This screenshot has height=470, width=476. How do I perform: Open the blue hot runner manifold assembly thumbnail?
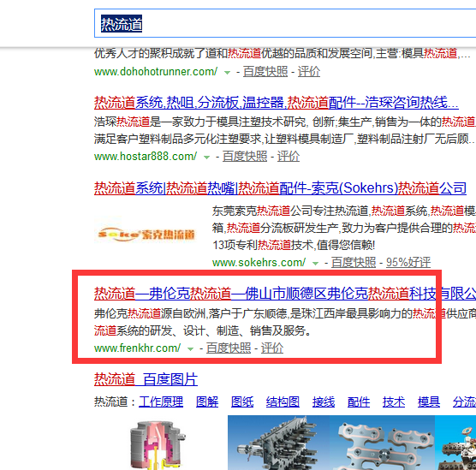tap(278, 443)
